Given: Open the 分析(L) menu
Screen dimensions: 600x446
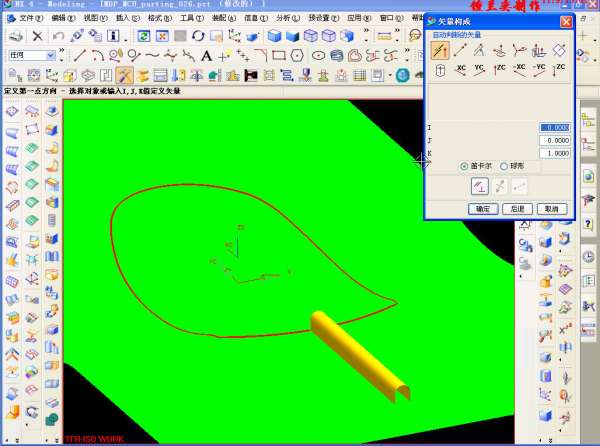Looking at the screenshot, I should [x=288, y=18].
